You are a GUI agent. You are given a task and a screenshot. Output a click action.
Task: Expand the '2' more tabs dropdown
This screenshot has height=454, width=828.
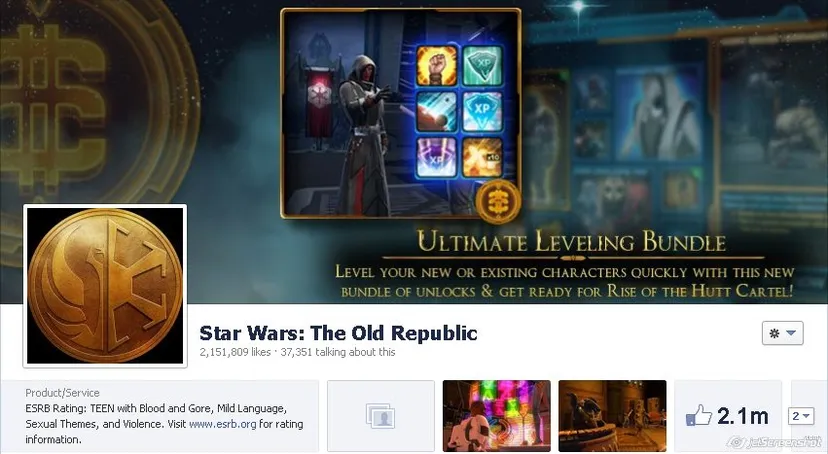click(801, 416)
